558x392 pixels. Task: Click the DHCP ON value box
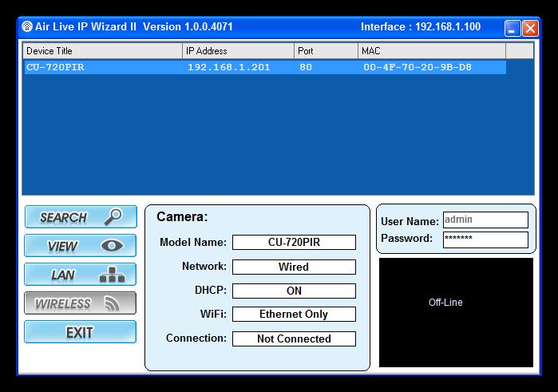coord(294,291)
